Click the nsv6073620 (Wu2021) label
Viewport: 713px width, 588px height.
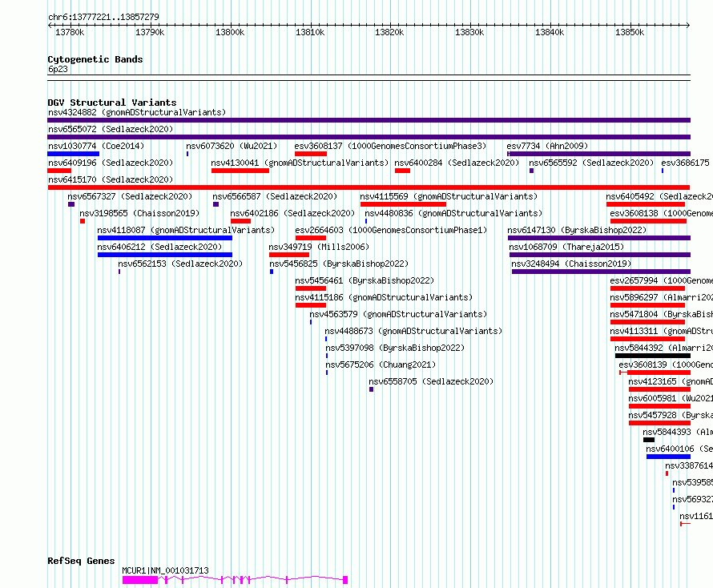(232, 146)
